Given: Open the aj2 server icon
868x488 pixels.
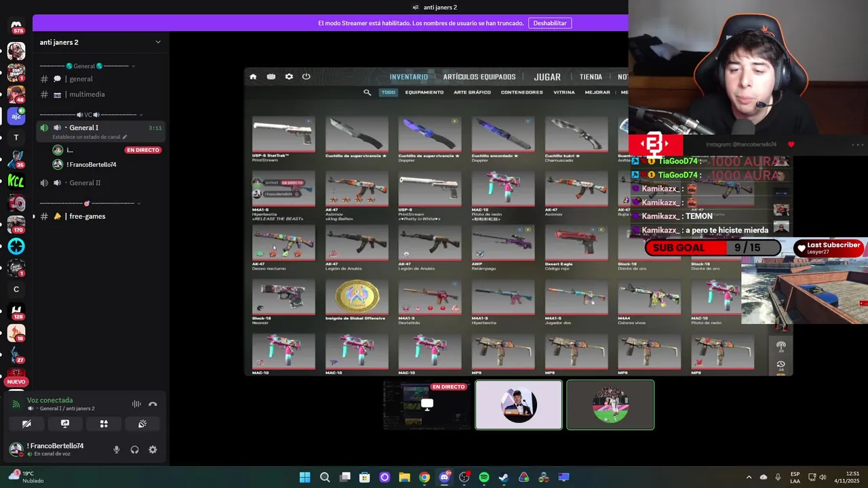Looking at the screenshot, I should point(16,116).
